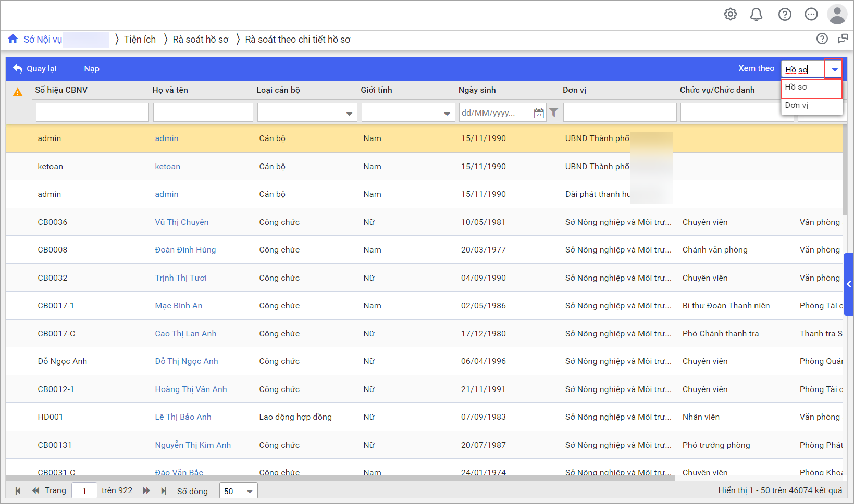
Task: Expand the Loại cán bộ filter dropdown
Action: [x=349, y=114]
